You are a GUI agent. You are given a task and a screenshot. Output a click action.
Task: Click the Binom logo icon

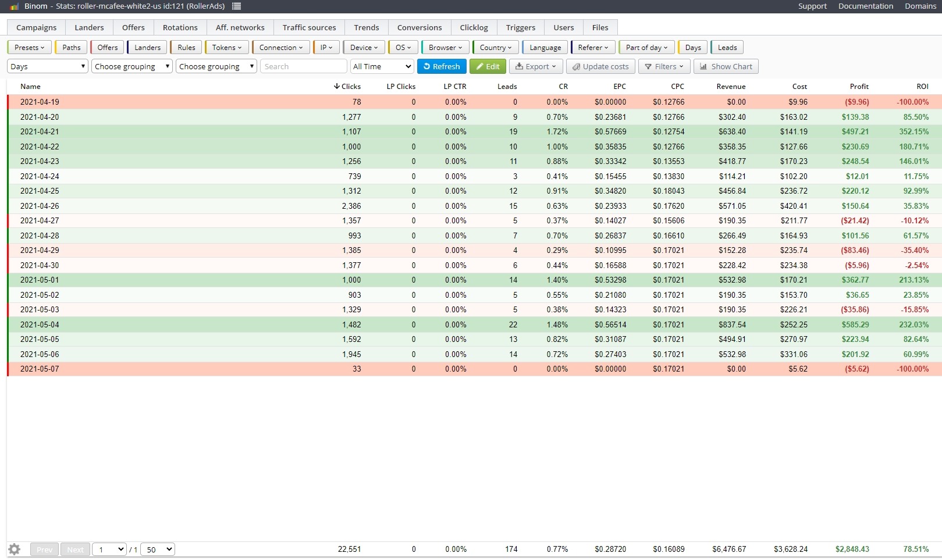click(x=15, y=6)
